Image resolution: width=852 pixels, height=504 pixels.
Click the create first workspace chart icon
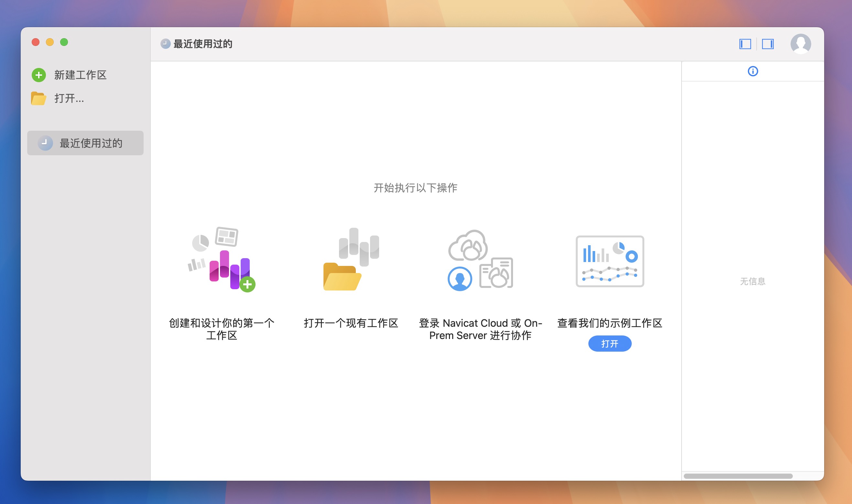click(223, 260)
